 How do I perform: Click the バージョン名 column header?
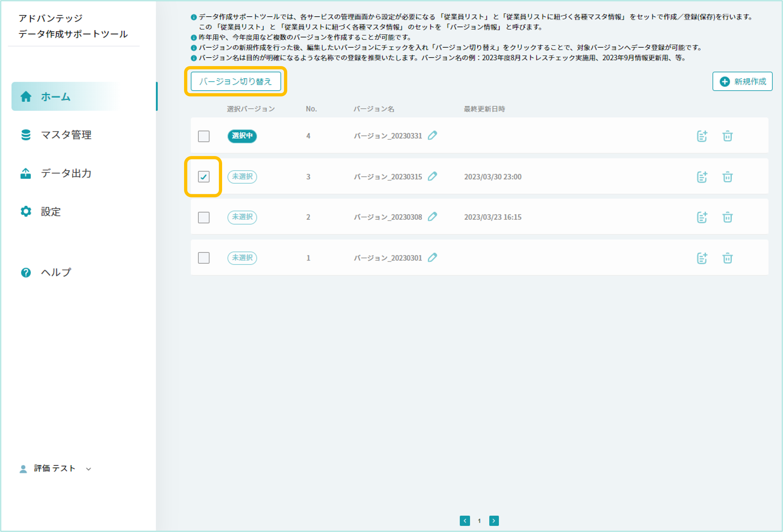point(374,109)
